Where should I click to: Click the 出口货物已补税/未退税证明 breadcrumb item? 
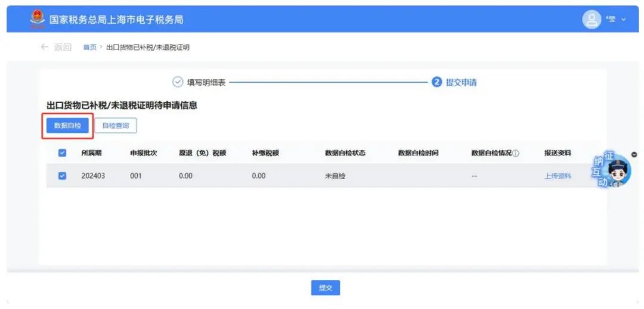(148, 48)
